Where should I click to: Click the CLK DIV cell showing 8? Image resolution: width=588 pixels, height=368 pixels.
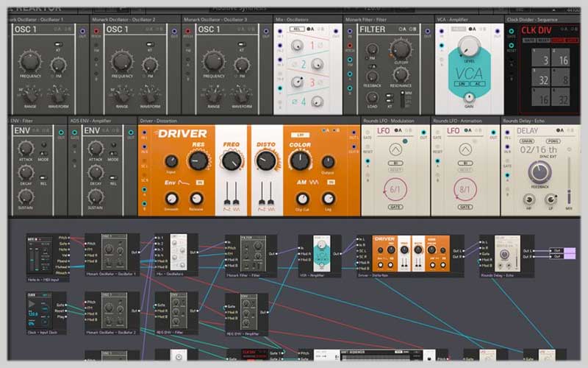561,77
